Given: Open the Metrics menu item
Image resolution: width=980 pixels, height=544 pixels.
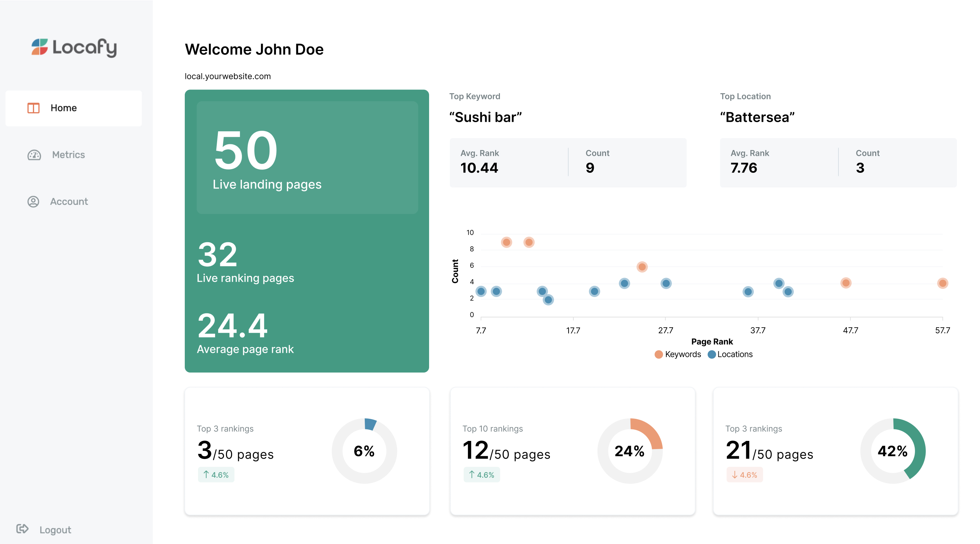Looking at the screenshot, I should pos(68,155).
